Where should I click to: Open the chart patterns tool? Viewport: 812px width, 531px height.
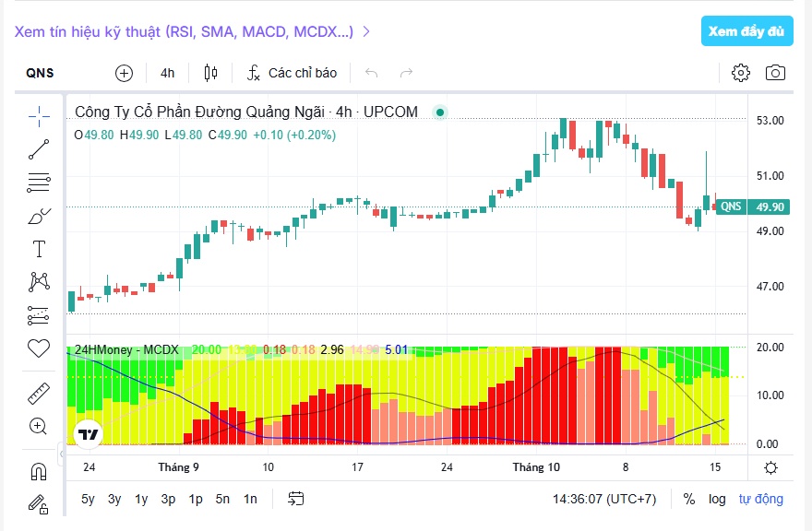coord(39,282)
